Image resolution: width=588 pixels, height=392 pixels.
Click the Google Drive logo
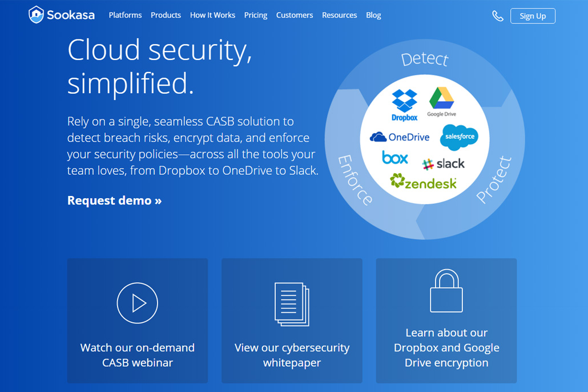tap(441, 102)
